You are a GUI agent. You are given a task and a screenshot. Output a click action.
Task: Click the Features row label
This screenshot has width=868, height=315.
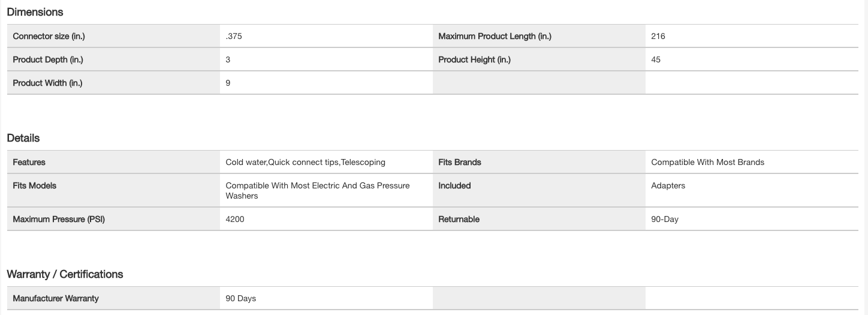click(x=29, y=162)
